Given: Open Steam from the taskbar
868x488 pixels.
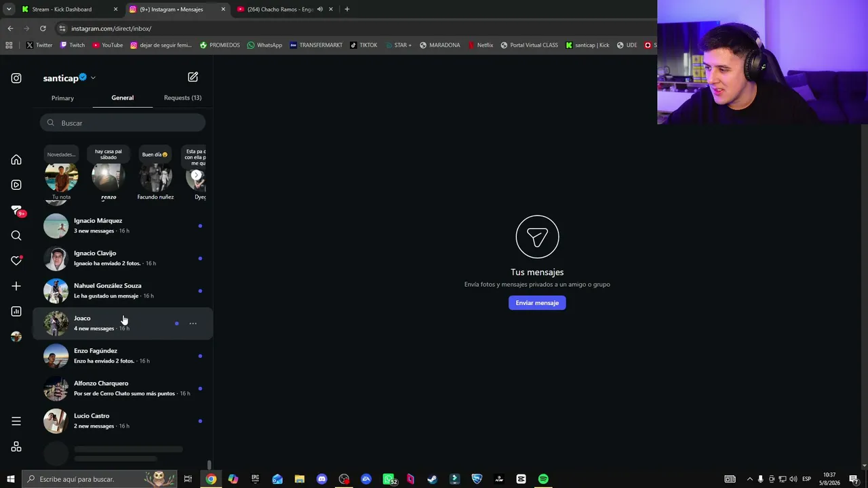Looking at the screenshot, I should [432, 479].
